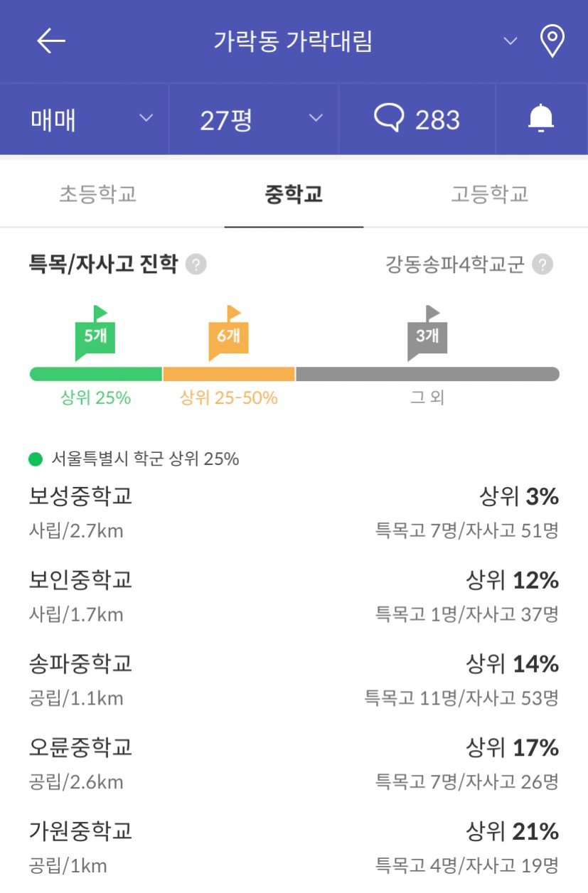Switch to the 고등학교 tab
The width and height of the screenshot is (588, 893).
click(x=490, y=193)
